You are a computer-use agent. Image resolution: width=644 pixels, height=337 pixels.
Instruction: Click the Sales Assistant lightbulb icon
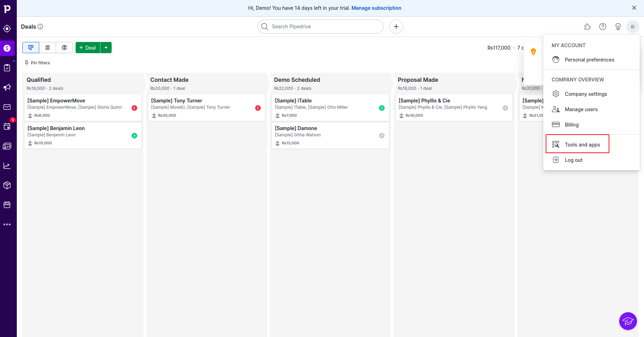point(618,27)
